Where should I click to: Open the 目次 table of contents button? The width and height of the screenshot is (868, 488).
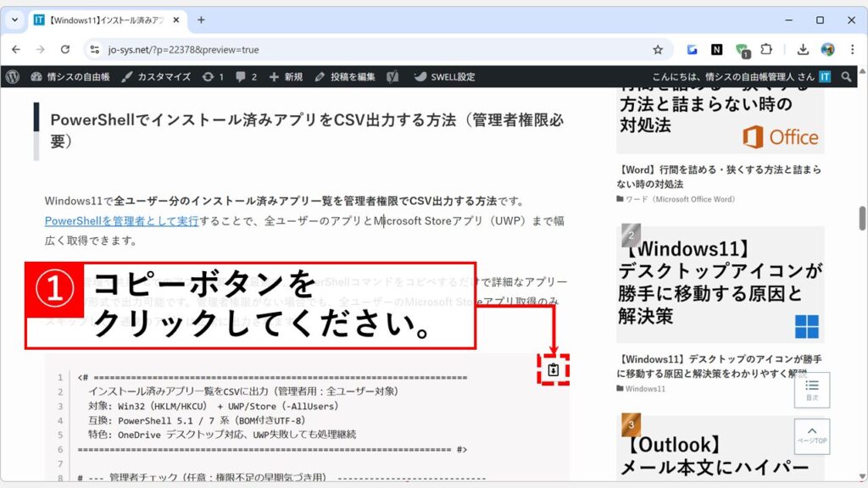pos(811,390)
